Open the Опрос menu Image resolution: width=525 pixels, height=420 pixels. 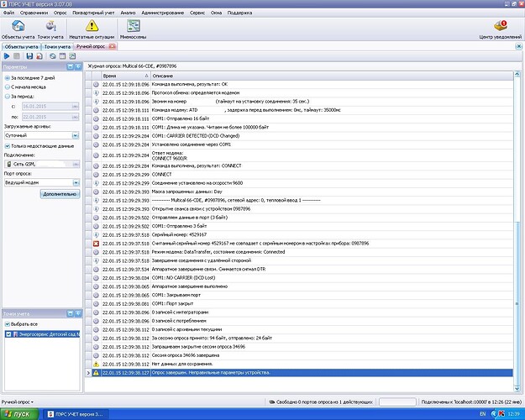pyautogui.click(x=60, y=13)
